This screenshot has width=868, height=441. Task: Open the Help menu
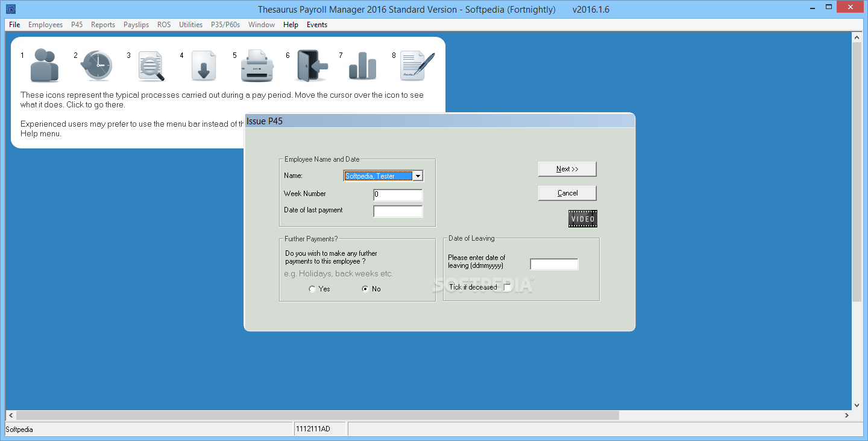click(291, 25)
